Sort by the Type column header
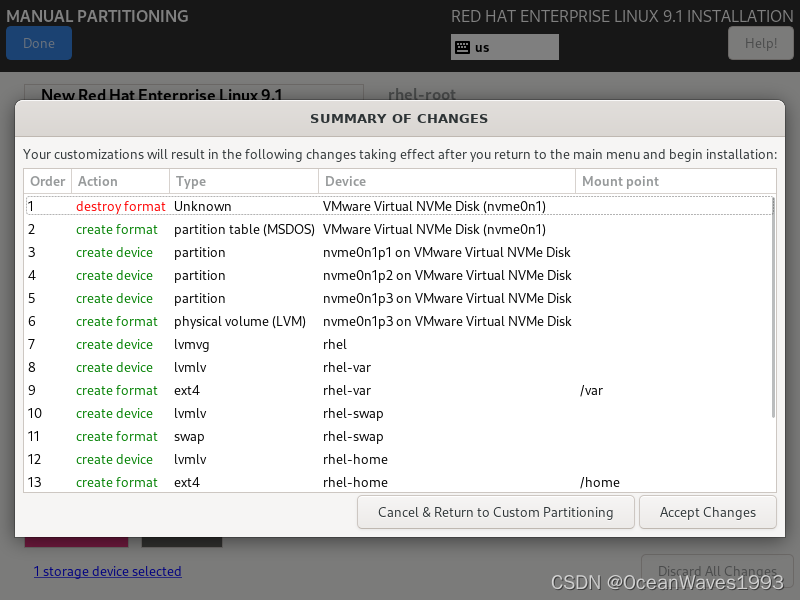Image resolution: width=800 pixels, height=600 pixels. [244, 182]
